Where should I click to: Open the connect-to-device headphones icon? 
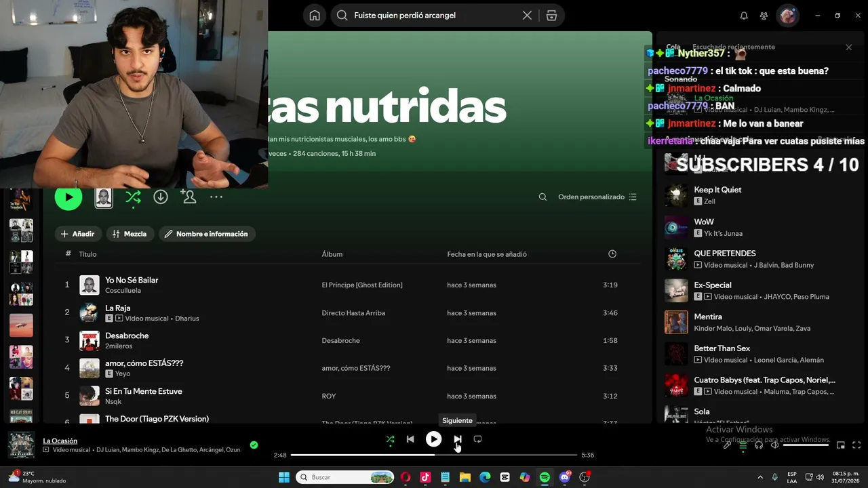759,445
